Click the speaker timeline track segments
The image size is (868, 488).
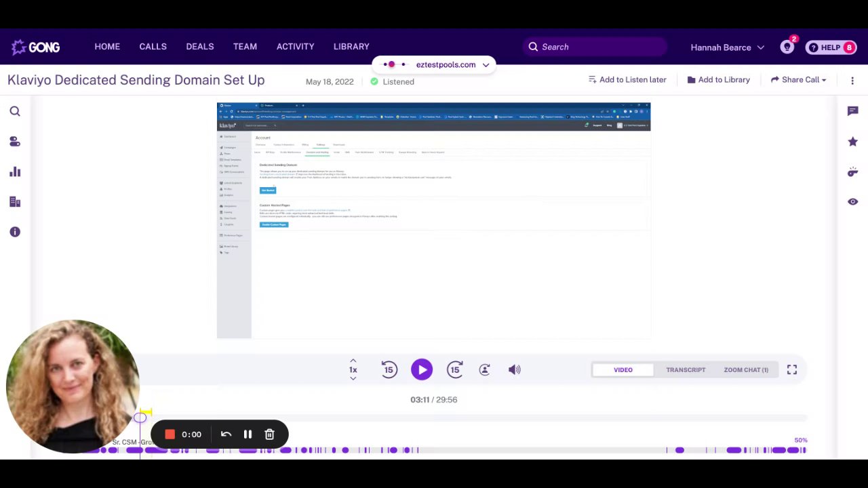pyautogui.click(x=444, y=450)
